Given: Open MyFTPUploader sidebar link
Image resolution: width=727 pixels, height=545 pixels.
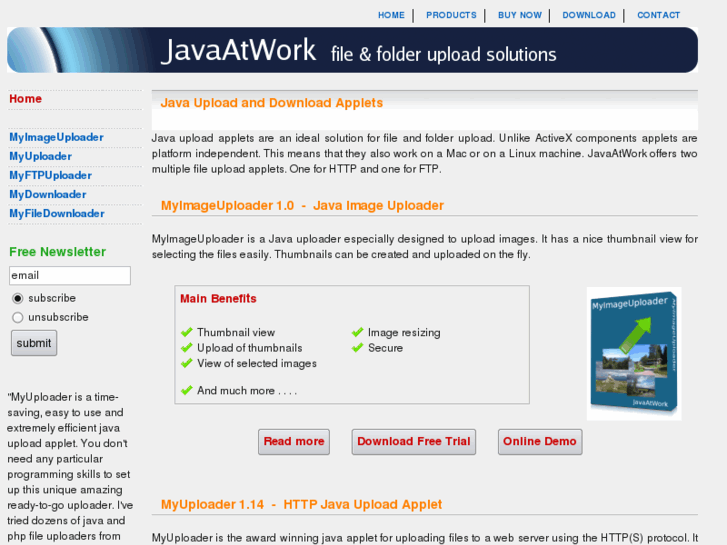Looking at the screenshot, I should click(x=51, y=175).
